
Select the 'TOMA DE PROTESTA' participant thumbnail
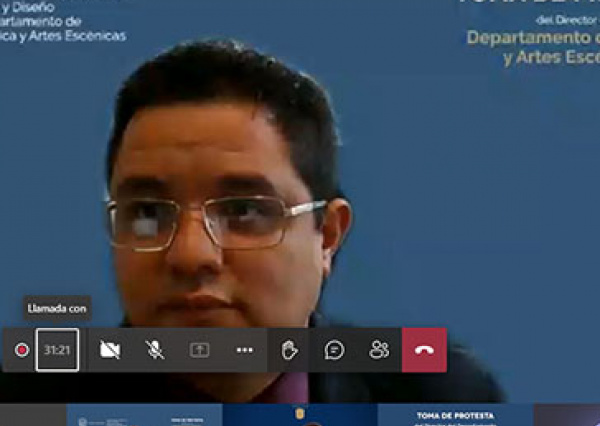coord(455,415)
